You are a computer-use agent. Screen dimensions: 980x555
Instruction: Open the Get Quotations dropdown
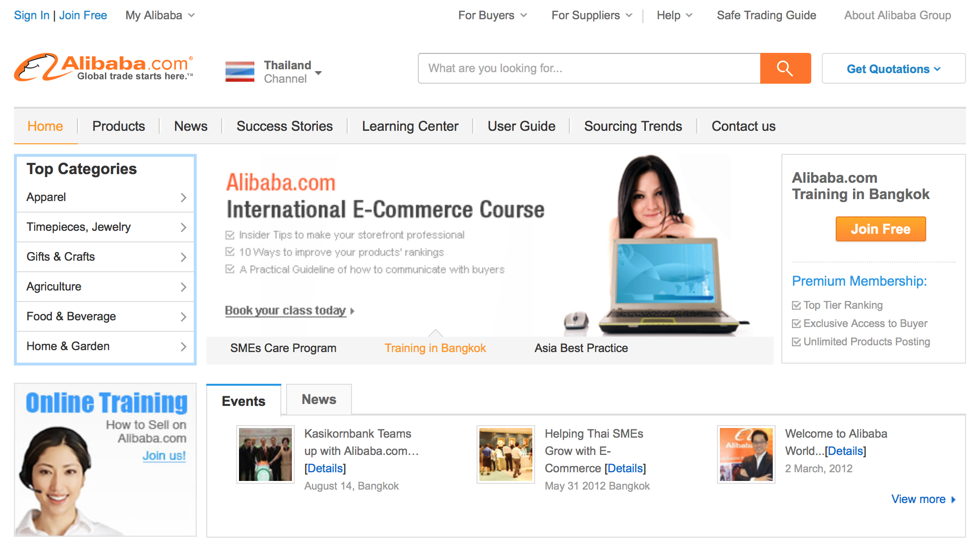893,69
